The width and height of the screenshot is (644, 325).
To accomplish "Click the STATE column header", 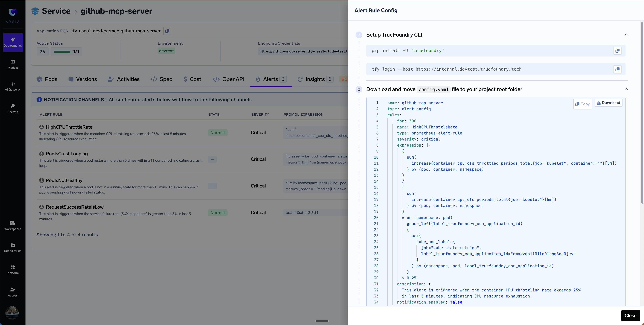I will [214, 115].
